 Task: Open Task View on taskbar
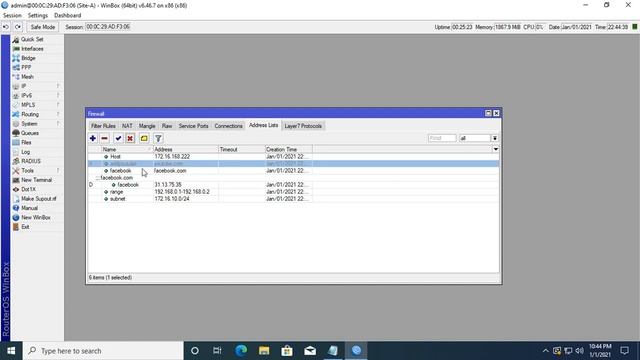point(217,351)
